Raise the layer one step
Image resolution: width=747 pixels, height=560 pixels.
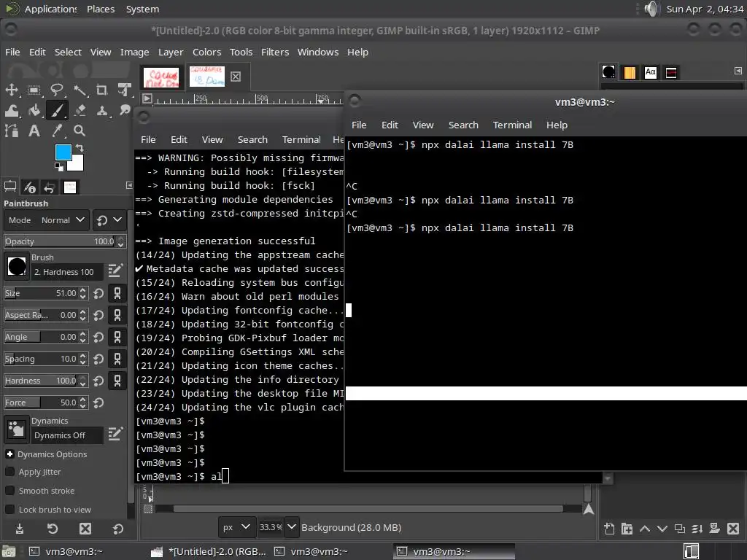[x=645, y=529]
